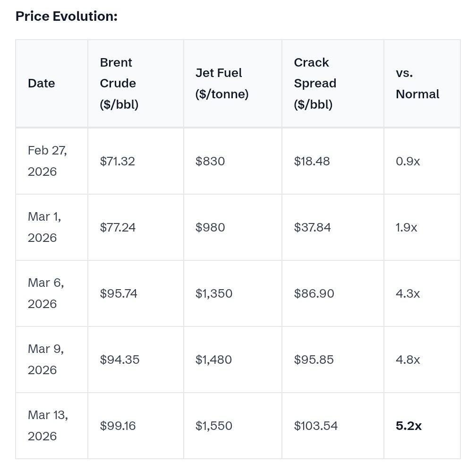Select the $86.90 crack spread value
Viewport: 476px width, 472px height.
coord(314,293)
